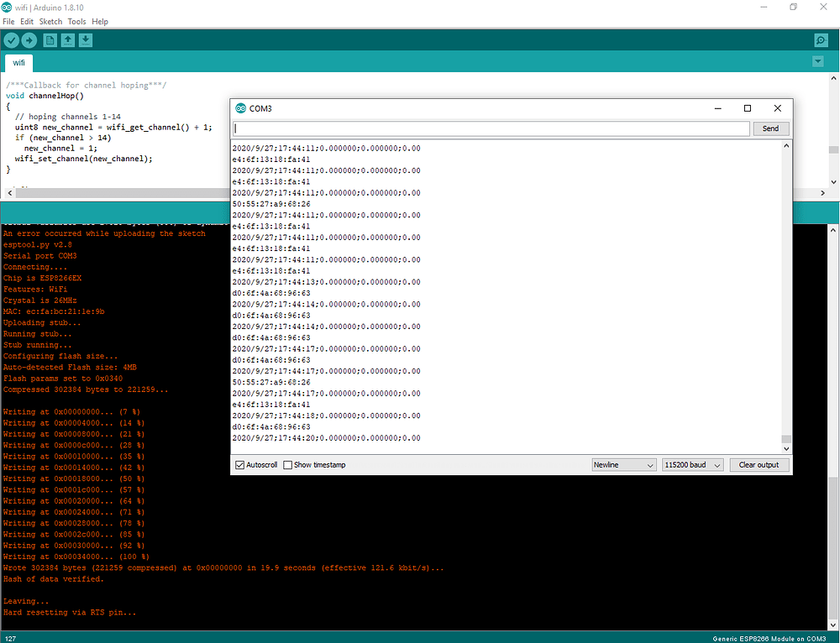Open the tab options dropdown arrow
The width and height of the screenshot is (840, 643).
click(817, 61)
